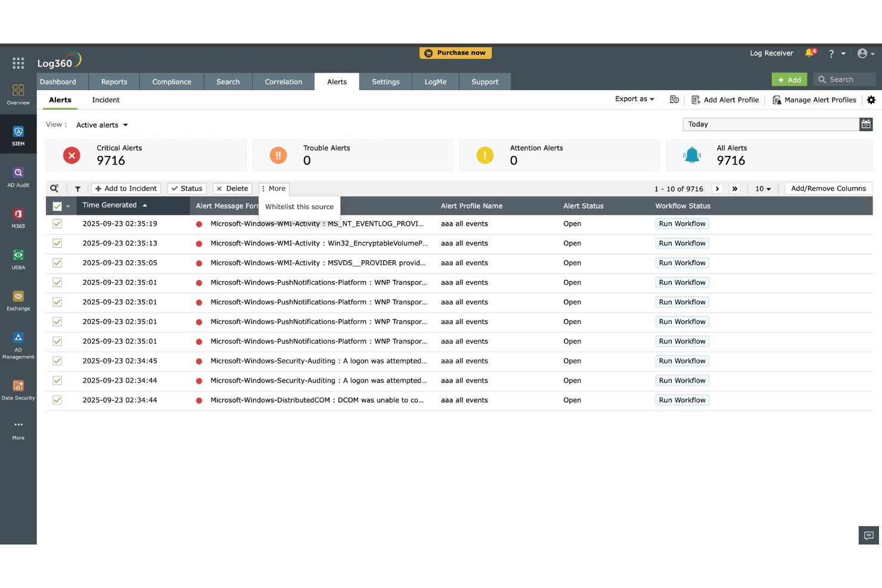Click the schedule export icon beside Export as
The height and width of the screenshot is (588, 882).
point(675,99)
